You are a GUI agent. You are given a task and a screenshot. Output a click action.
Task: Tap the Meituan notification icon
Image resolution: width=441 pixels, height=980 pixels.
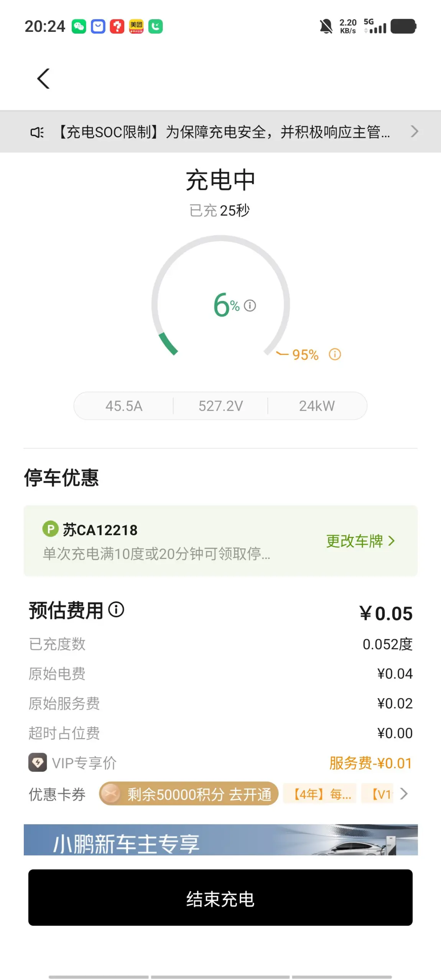coord(136,26)
